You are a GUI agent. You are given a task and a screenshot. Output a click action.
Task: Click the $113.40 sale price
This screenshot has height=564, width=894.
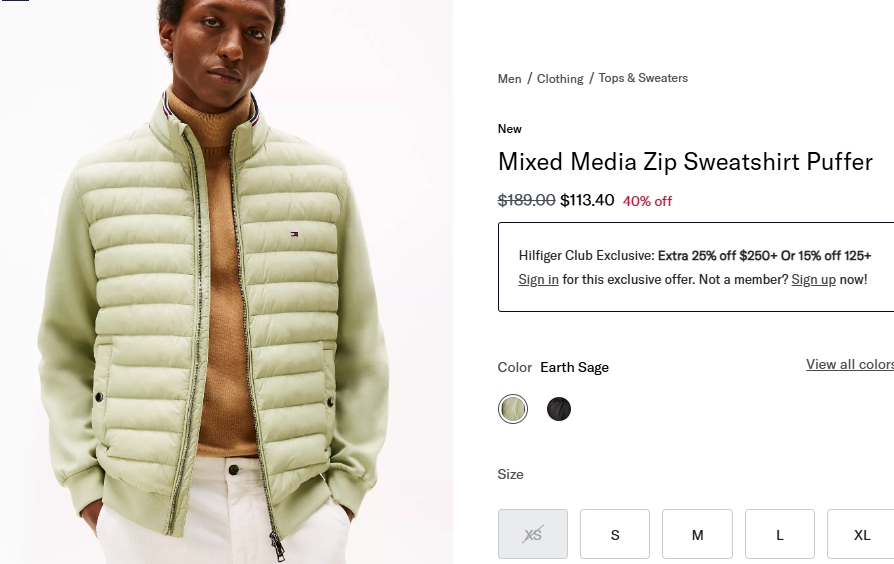587,200
